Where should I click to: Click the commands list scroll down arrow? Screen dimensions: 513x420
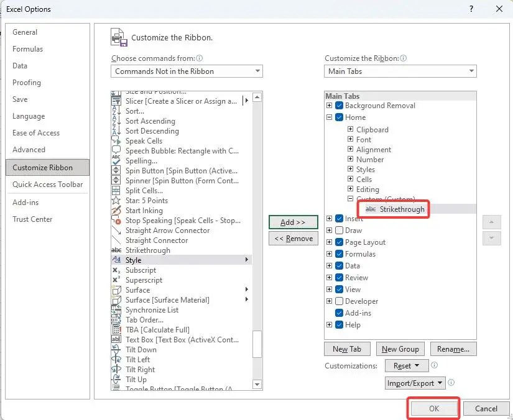tap(257, 385)
